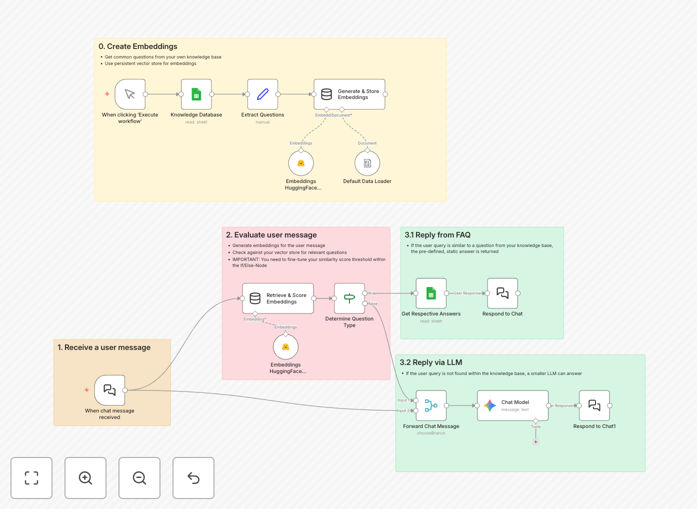Screen dimensions: 697x509
Task: Click the 'Generate embeddings for the user message' line
Action: 278,245
